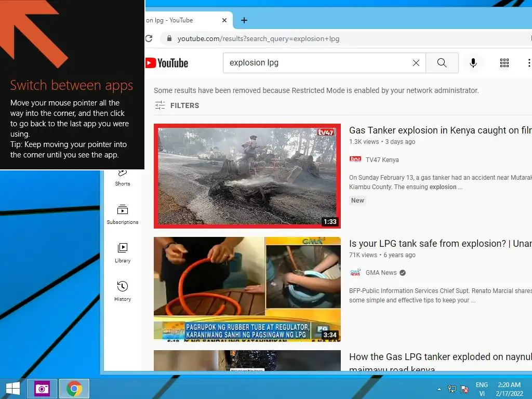Click the YouTube logo
Image resolution: width=532 pixels, height=399 pixels.
click(x=167, y=63)
